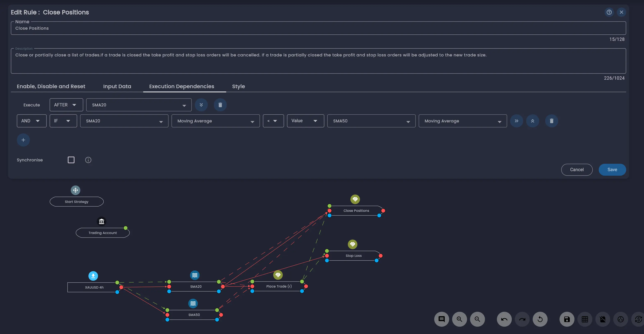Screen dimensions: 644x334
Task: Open the help question mark icon
Action: 609,12
